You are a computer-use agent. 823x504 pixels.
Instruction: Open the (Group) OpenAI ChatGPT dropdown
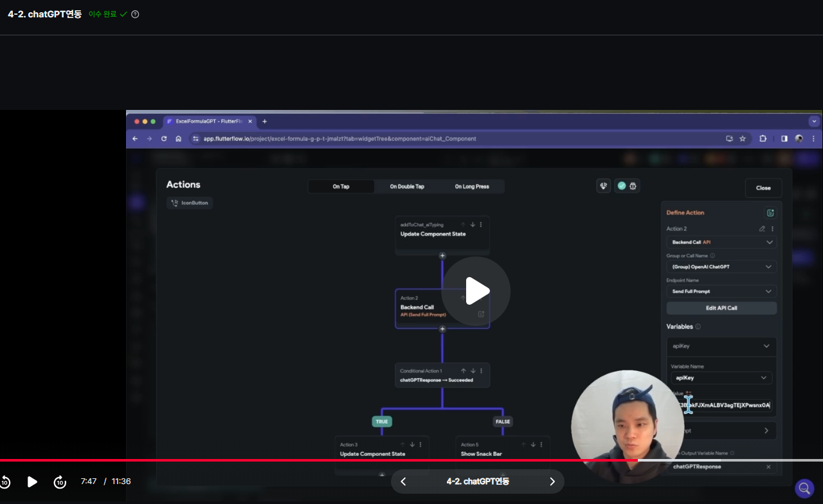tap(721, 267)
